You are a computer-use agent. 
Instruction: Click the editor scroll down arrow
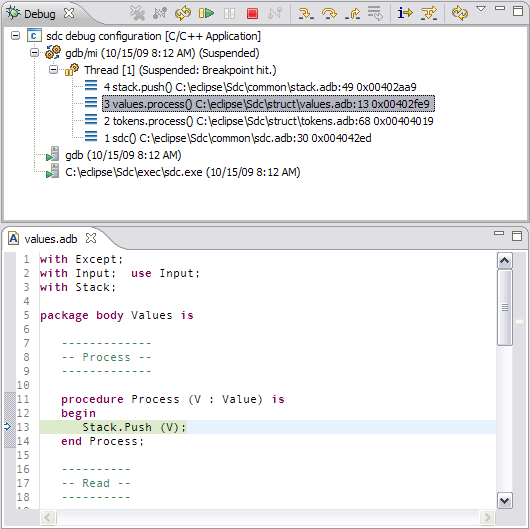coord(505,500)
